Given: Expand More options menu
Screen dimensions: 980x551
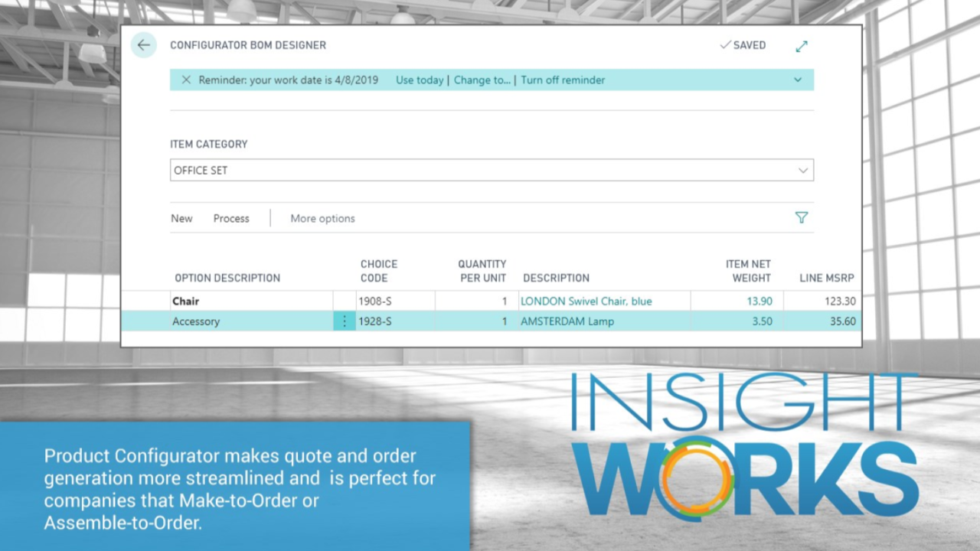Looking at the screenshot, I should pyautogui.click(x=322, y=218).
